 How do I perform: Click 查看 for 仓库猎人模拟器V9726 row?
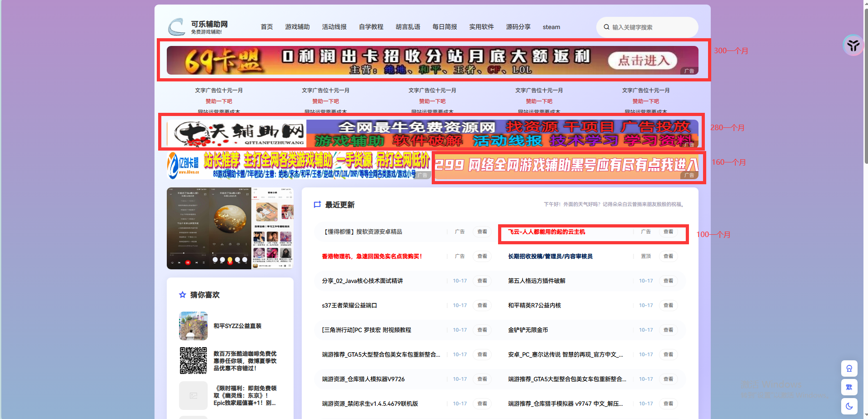(x=482, y=379)
